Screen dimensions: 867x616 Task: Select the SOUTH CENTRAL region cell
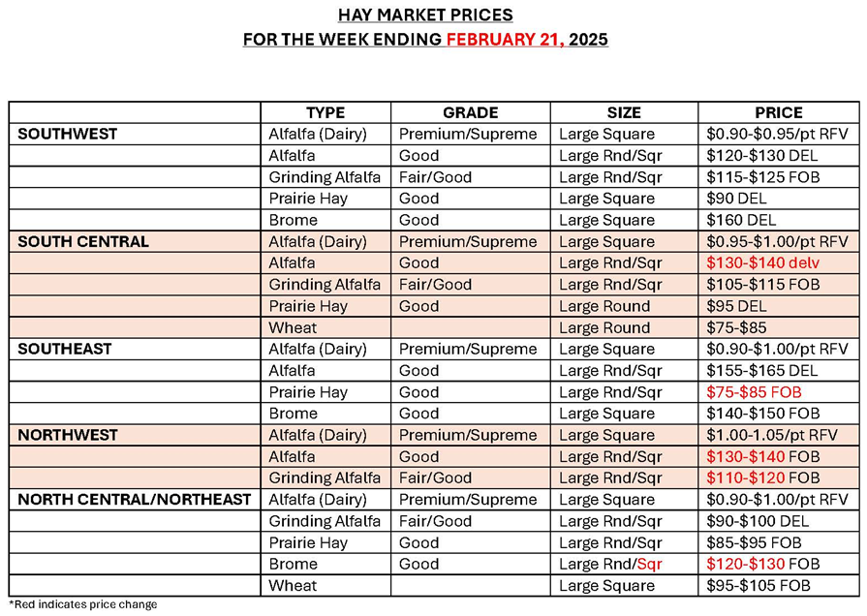click(x=83, y=241)
